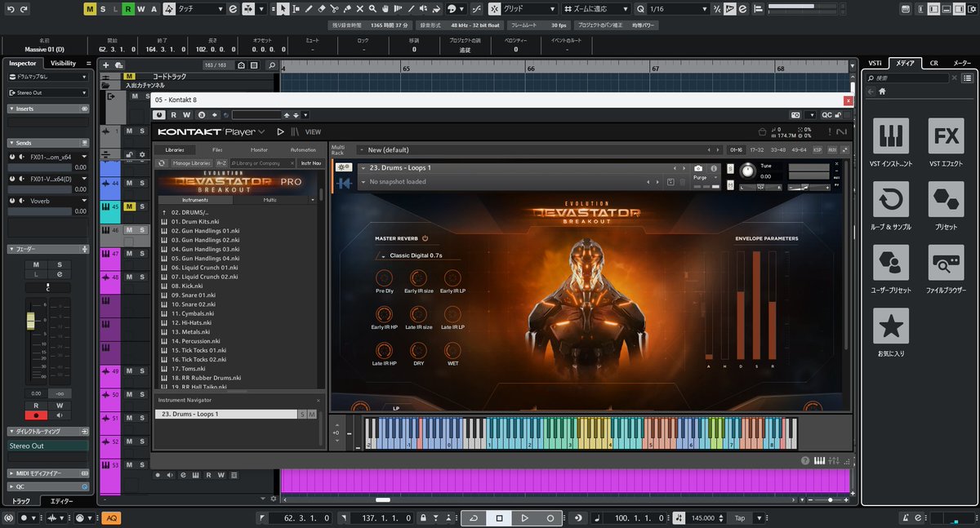Open the Classic Digital 0.7s reverb dropdown
Screen dimensions: 980x528
416,255
